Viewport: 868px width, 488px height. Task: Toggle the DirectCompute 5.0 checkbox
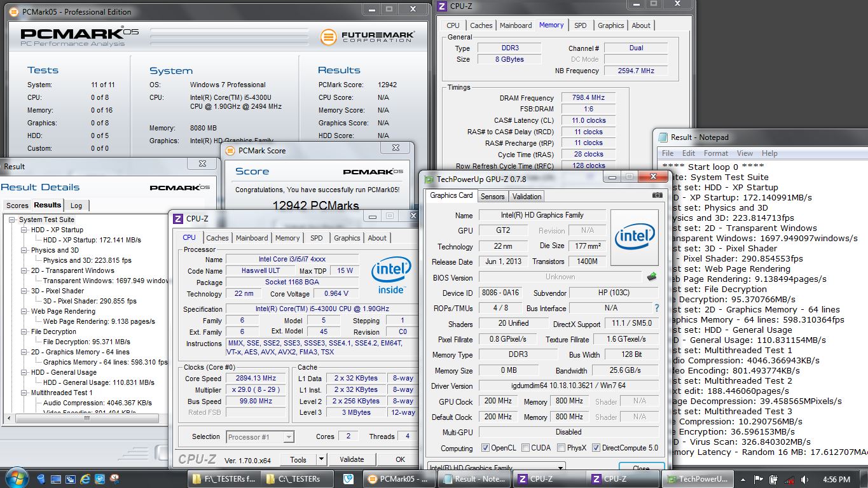click(596, 448)
